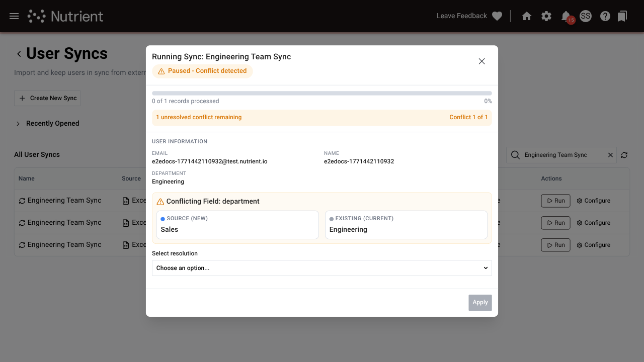This screenshot has width=644, height=362.
Task: Open the hamburger menu in the top left
Action: (x=14, y=16)
